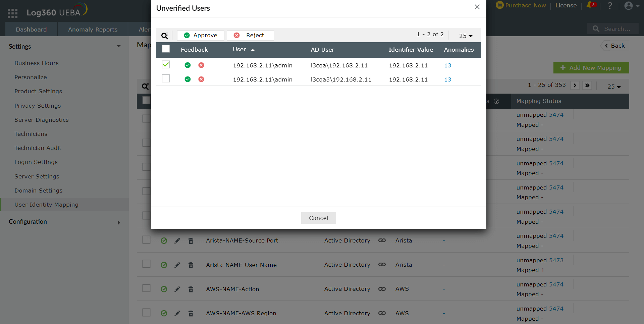Check the l3cqa3\192.168.2.11 row checkbox
This screenshot has width=644, height=324.
pyautogui.click(x=166, y=78)
